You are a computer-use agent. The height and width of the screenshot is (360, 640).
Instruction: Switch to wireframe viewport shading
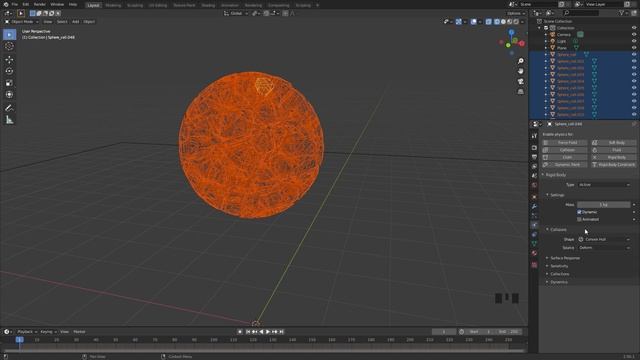tap(497, 22)
